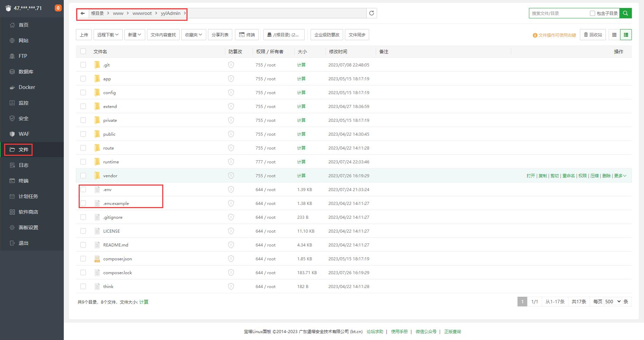Click Delete (删除) on the vendor row
The image size is (644, 340).
tap(606, 176)
